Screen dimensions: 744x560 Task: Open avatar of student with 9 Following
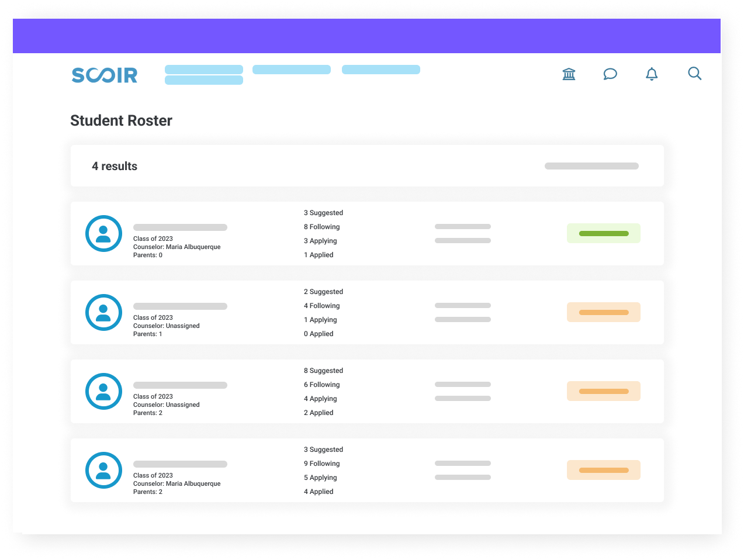click(103, 471)
